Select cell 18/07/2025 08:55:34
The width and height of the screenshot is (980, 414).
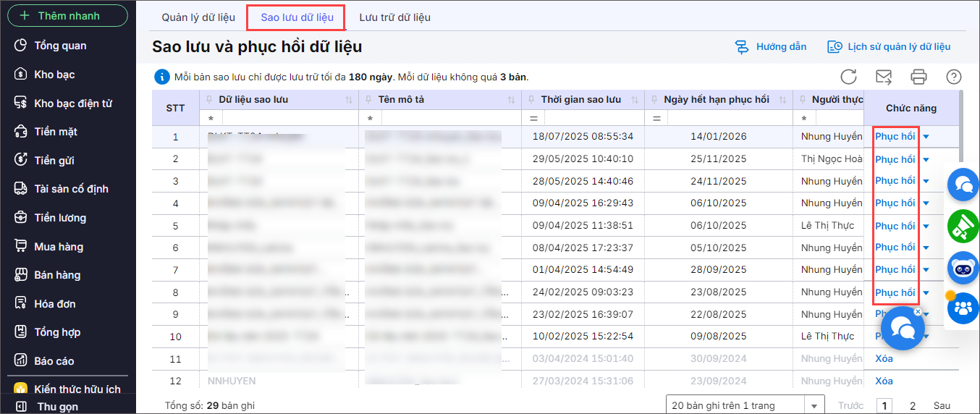[x=583, y=136]
